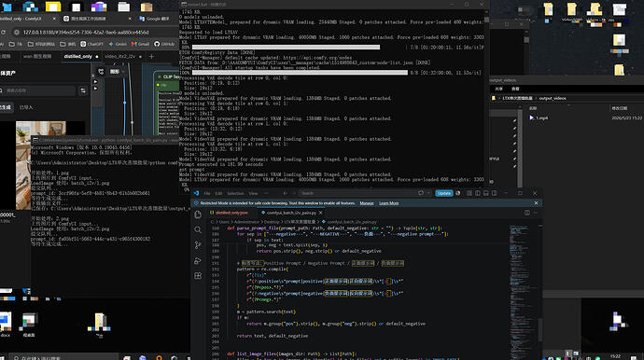Click Manage link in Restricted Mode banner
The image size is (644, 360).
[x=367, y=203]
